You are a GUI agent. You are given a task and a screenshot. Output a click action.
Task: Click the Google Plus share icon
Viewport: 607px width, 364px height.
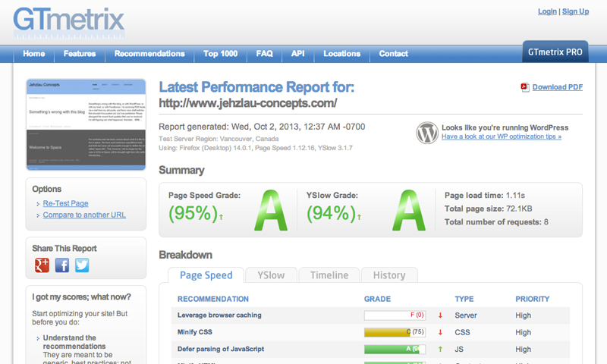click(x=42, y=265)
